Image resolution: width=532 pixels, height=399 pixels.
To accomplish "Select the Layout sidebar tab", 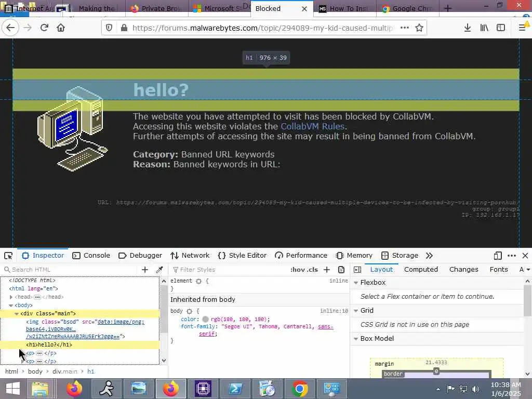I will coord(381,270).
